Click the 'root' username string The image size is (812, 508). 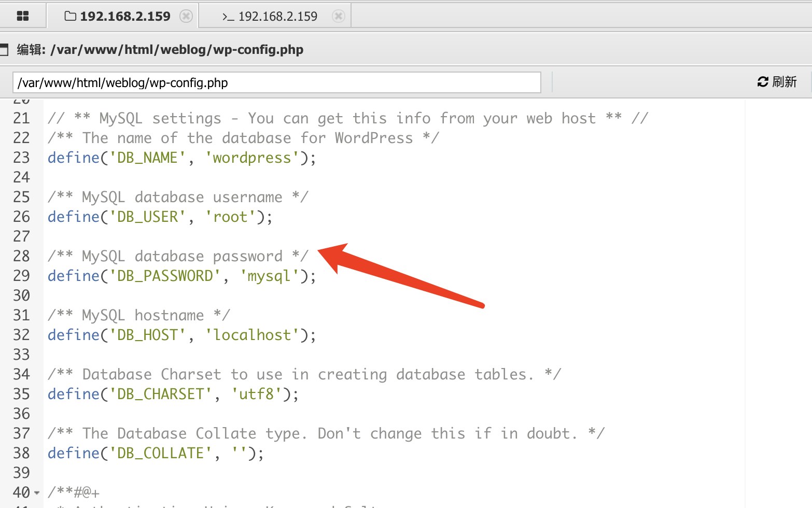click(230, 217)
